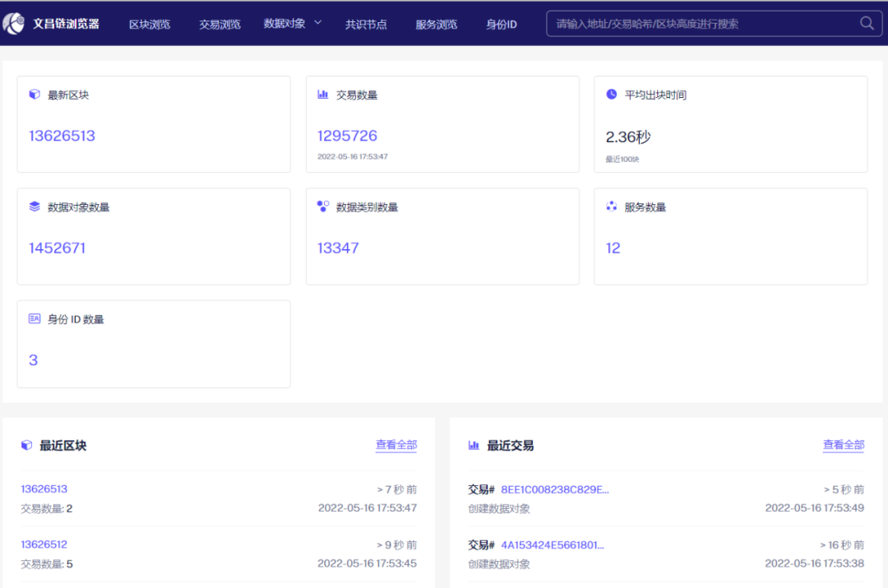Image resolution: width=888 pixels, height=588 pixels.
Task: Click the 文昌链浏览器 logo icon
Action: click(14, 24)
